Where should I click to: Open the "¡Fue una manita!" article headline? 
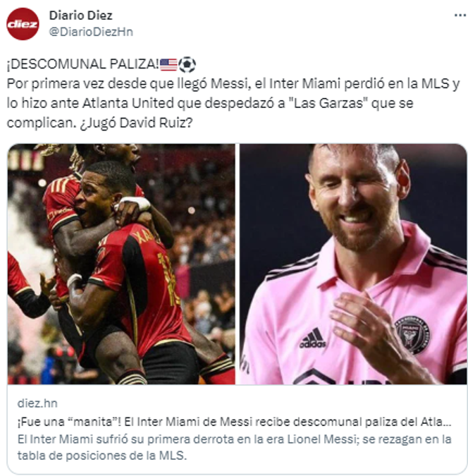click(234, 422)
